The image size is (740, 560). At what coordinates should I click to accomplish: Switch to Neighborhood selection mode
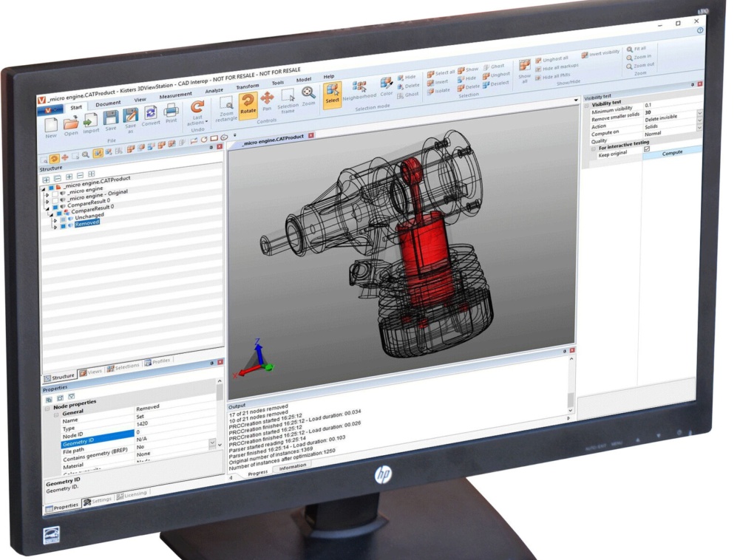point(359,91)
